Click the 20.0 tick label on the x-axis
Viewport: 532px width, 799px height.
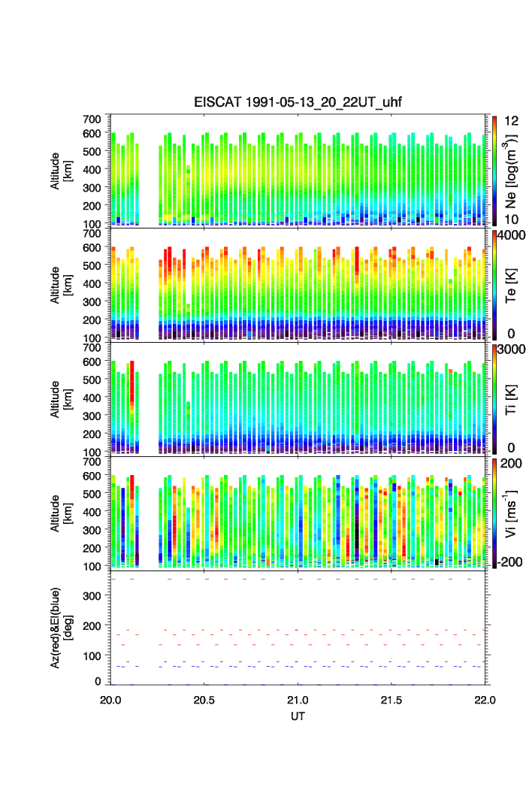[x=110, y=700]
